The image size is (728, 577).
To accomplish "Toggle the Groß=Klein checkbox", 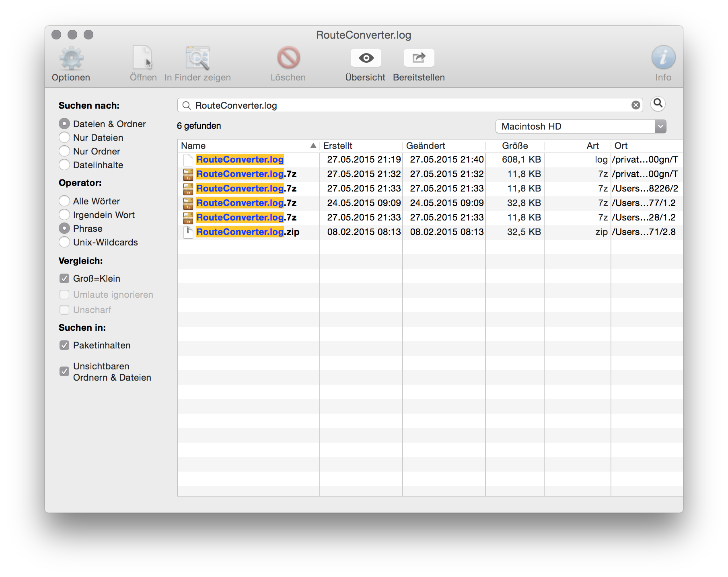I will click(64, 278).
